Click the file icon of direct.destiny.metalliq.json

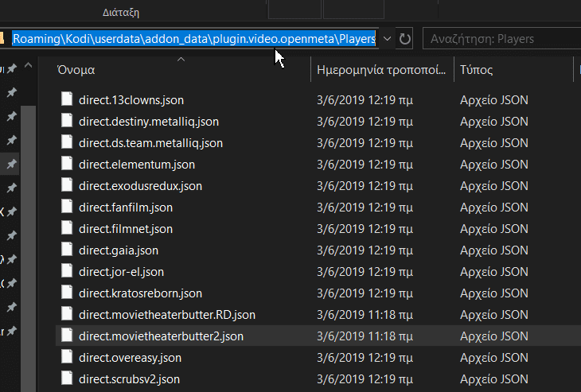click(x=67, y=120)
